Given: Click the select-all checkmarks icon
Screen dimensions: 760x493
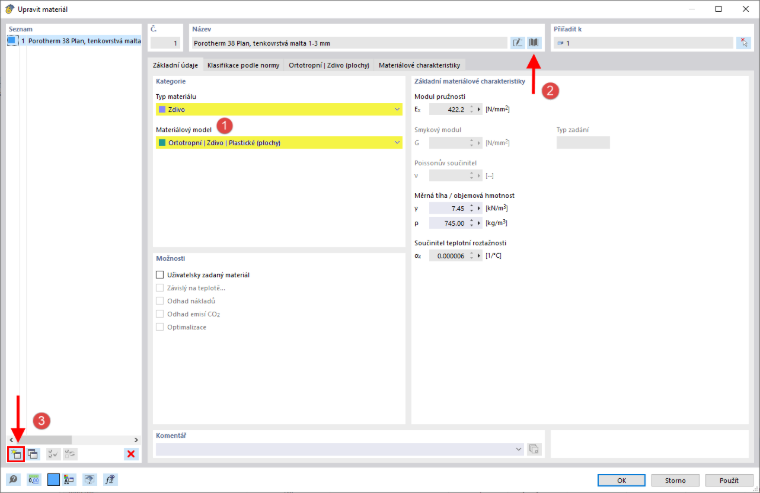Looking at the screenshot, I should coord(53,454).
